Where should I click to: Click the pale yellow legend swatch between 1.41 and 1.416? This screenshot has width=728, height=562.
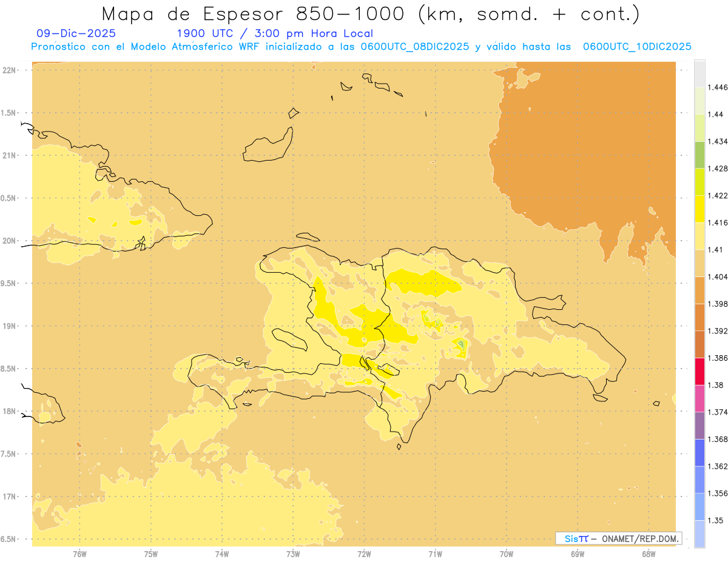[x=699, y=236]
